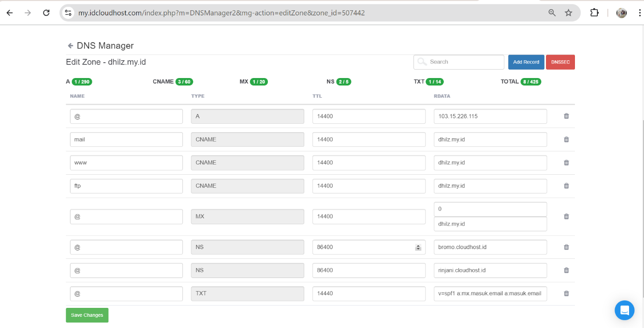Edit the v=spf1 TXT RDATA field

(490, 293)
